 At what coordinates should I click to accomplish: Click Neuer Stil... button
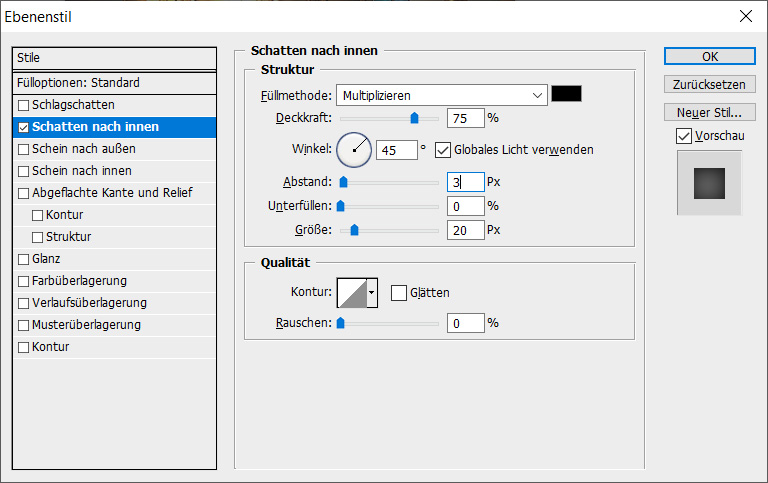(x=710, y=111)
